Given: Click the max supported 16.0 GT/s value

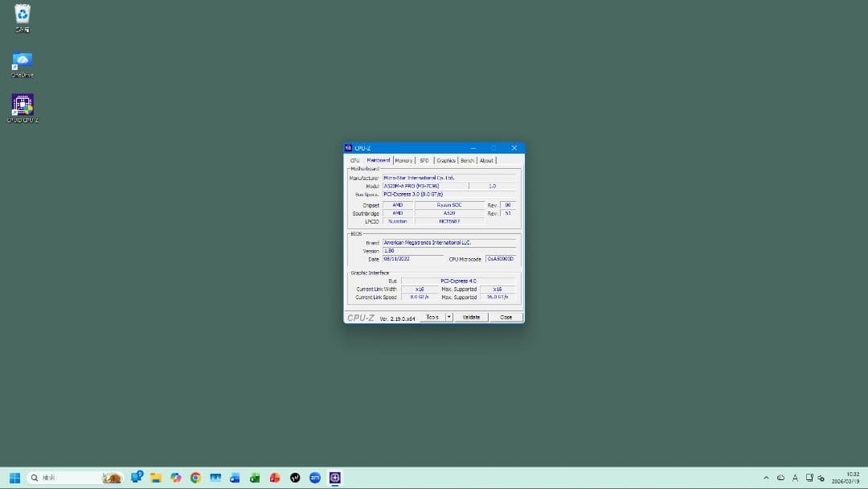Looking at the screenshot, I should 497,297.
